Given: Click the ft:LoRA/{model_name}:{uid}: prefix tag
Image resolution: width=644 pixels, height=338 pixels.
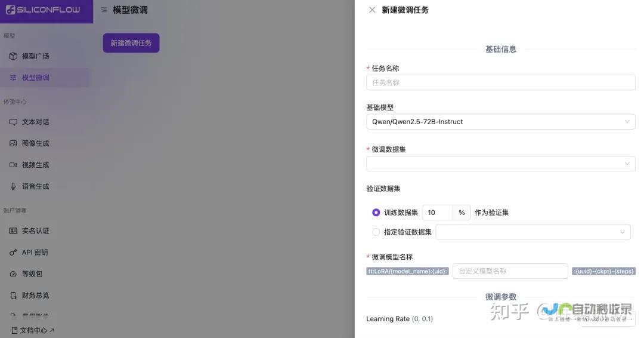Looking at the screenshot, I should (x=407, y=271).
